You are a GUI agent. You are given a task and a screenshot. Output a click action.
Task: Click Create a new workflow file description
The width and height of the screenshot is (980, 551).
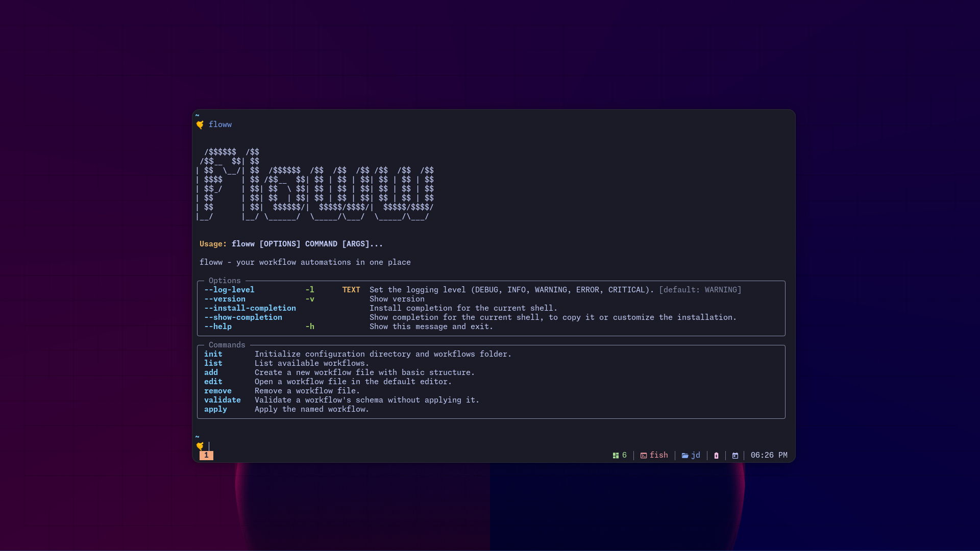point(365,372)
